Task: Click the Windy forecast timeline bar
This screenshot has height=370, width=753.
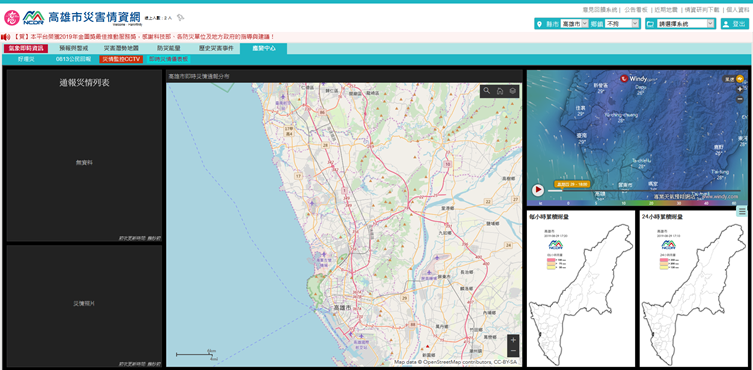Action: (x=644, y=191)
